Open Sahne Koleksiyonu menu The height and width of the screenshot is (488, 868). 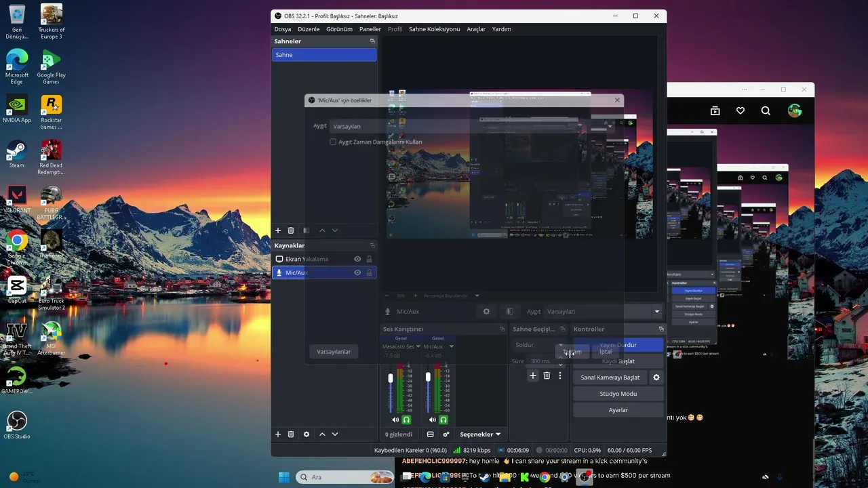(x=435, y=29)
